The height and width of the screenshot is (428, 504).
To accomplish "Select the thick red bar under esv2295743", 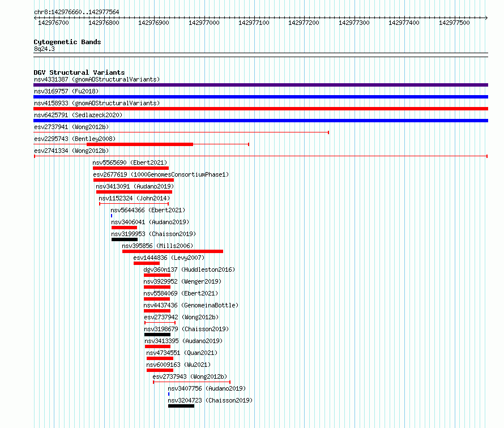I will [x=140, y=144].
